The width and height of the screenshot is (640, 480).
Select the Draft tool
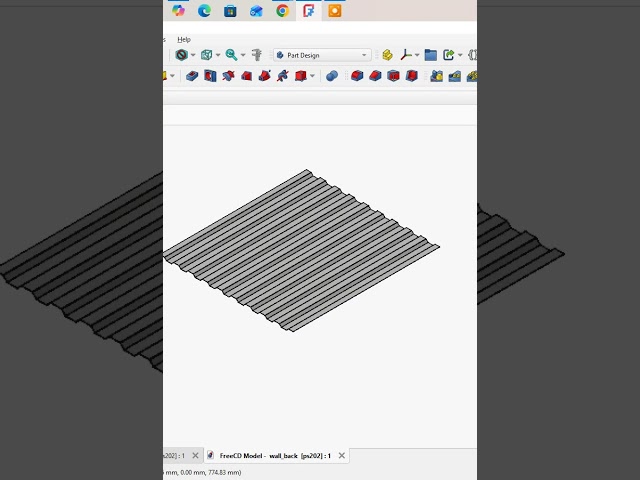point(393,76)
